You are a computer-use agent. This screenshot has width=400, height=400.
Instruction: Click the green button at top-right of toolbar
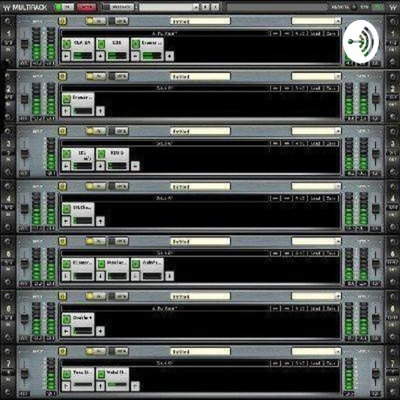pyautogui.click(x=377, y=7)
